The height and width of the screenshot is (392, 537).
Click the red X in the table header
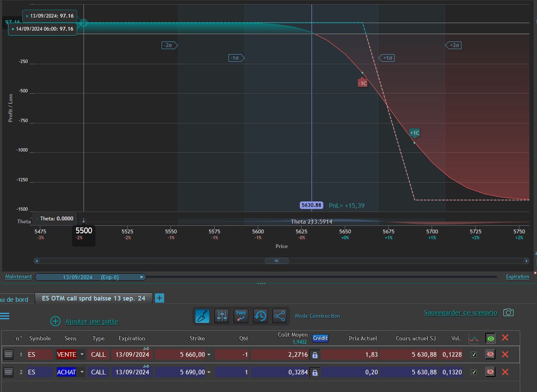[x=505, y=337]
